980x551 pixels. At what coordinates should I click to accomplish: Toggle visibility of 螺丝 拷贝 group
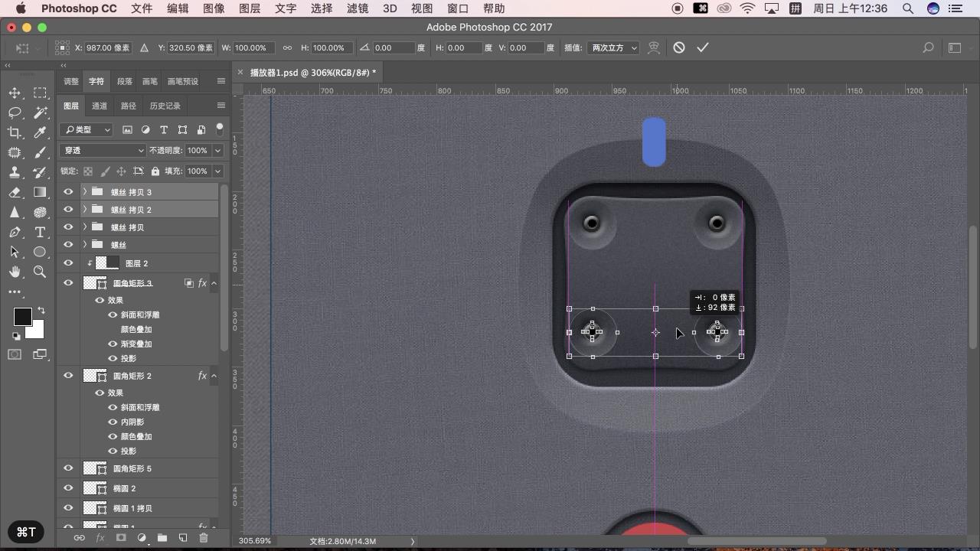pyautogui.click(x=68, y=227)
